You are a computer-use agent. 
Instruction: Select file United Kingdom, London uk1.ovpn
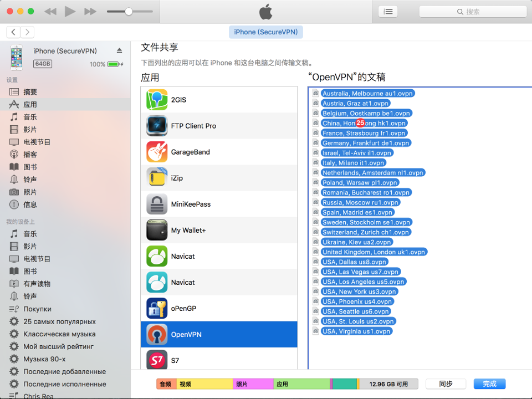coord(374,252)
